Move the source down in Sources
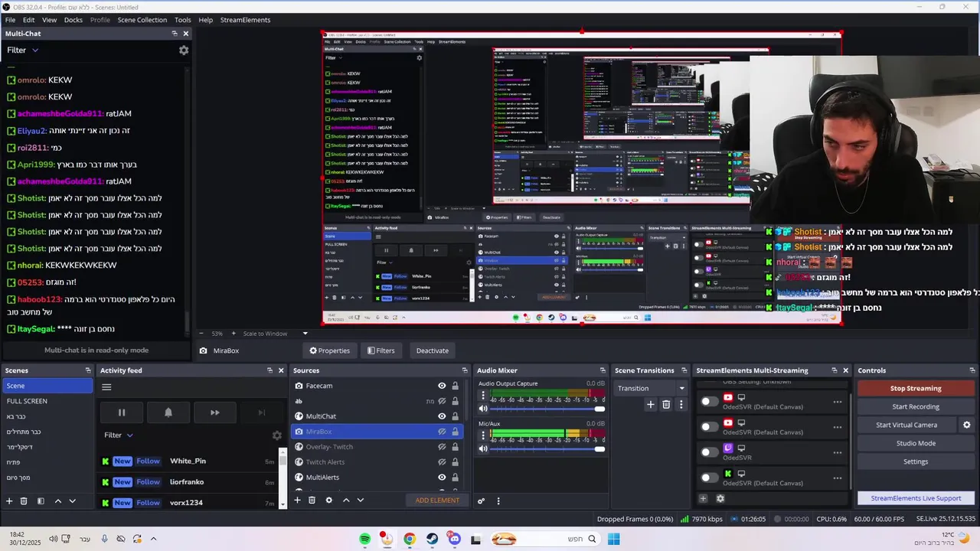The height and width of the screenshot is (551, 980). 360,500
